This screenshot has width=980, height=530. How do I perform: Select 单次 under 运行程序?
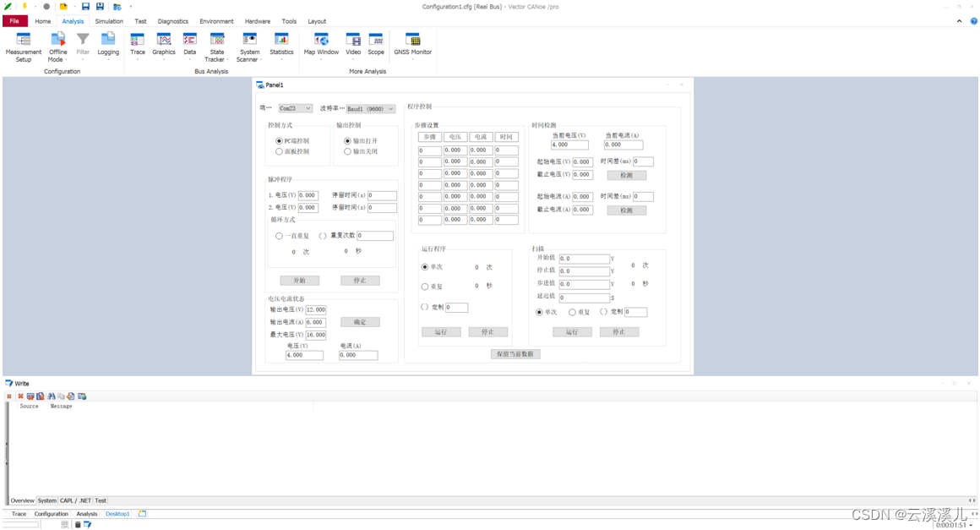click(x=425, y=267)
